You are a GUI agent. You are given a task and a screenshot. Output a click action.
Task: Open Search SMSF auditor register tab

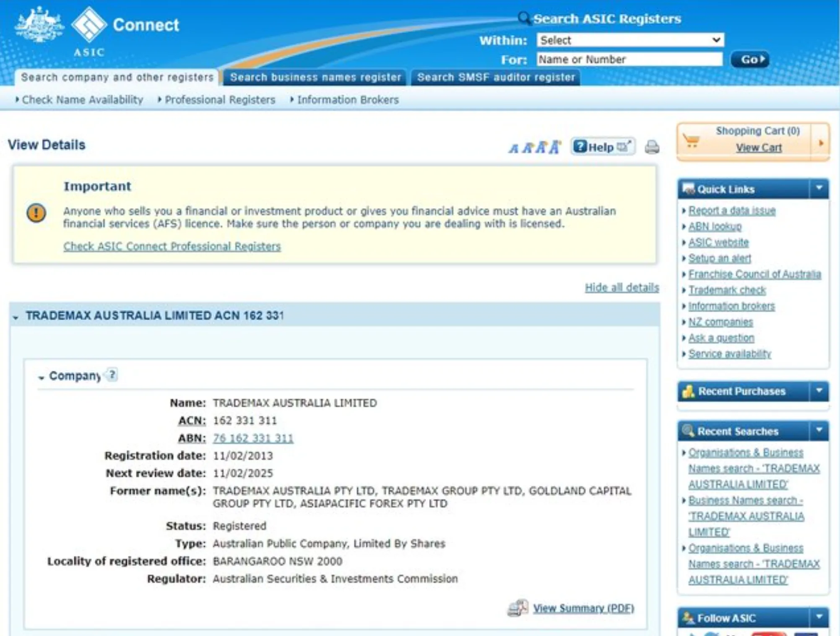pos(496,78)
